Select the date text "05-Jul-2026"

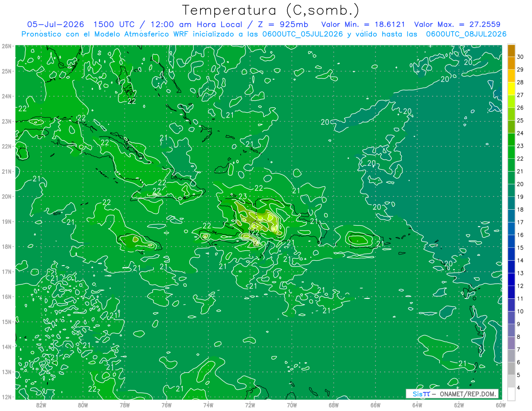[x=56, y=24]
